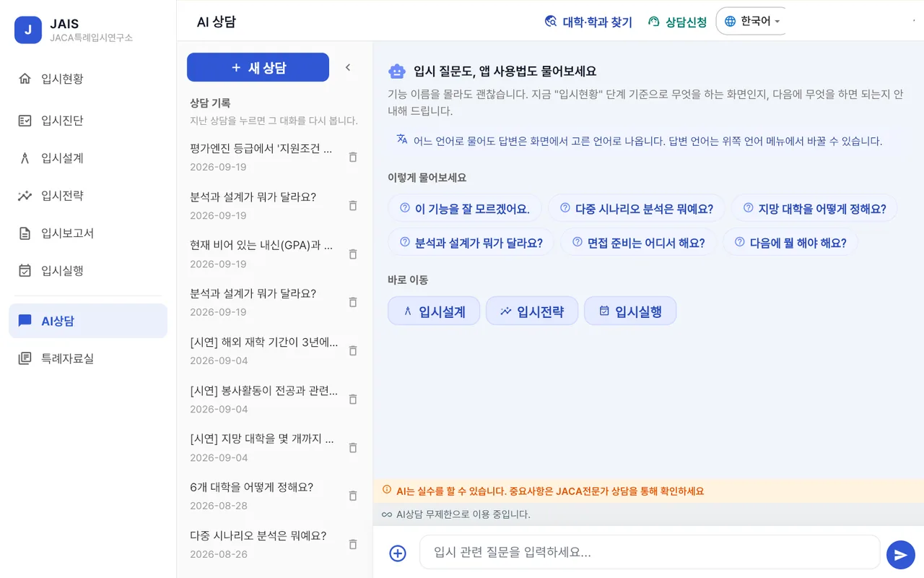Click the JAIS logo icon
This screenshot has width=924, height=578.
tap(28, 30)
